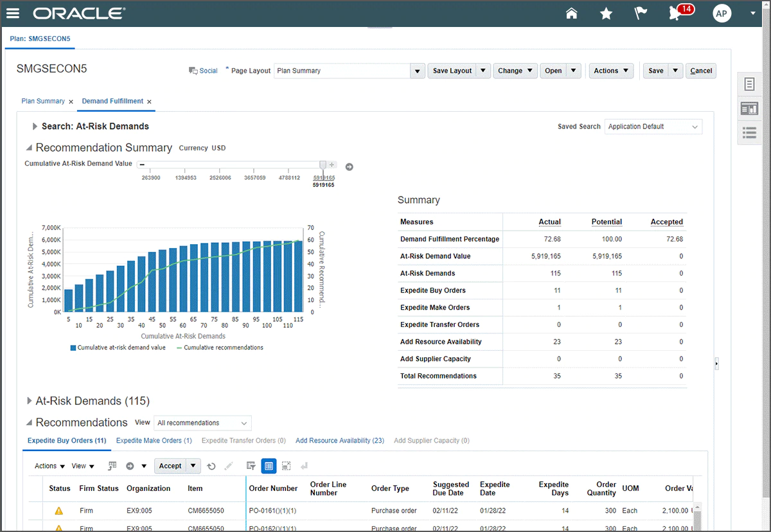
Task: Select Add Resource Availability (23) tab
Action: click(339, 441)
